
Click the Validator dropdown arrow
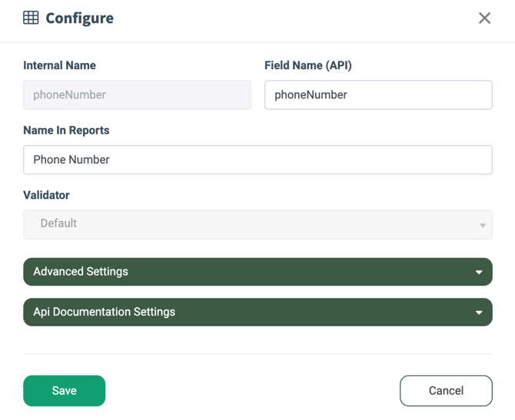(x=483, y=225)
